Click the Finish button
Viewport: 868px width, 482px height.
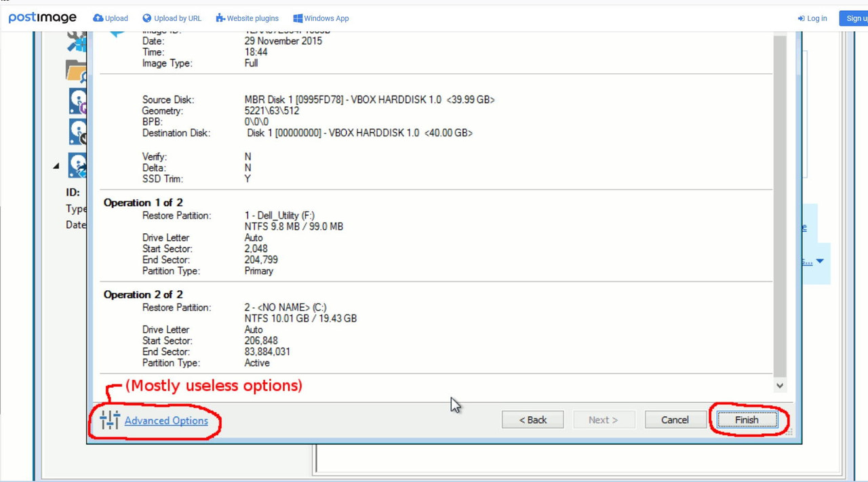coord(747,420)
